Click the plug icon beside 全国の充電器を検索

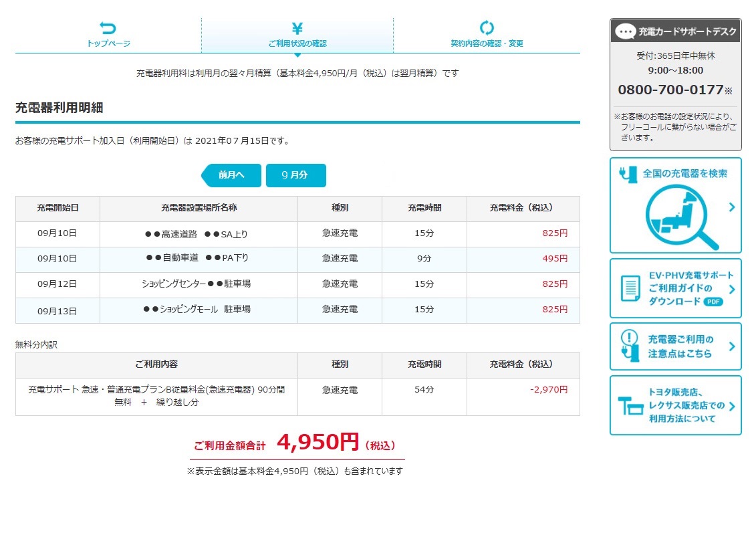[628, 175]
